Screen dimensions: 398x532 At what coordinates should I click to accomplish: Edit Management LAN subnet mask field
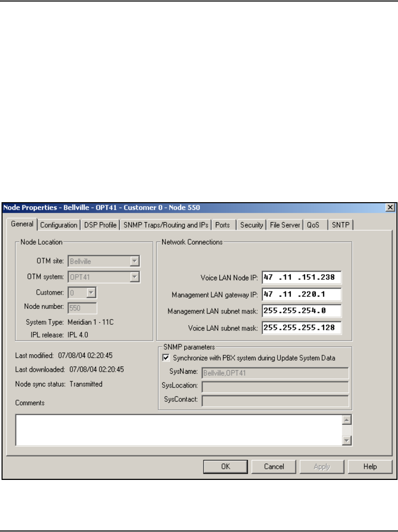click(x=302, y=311)
